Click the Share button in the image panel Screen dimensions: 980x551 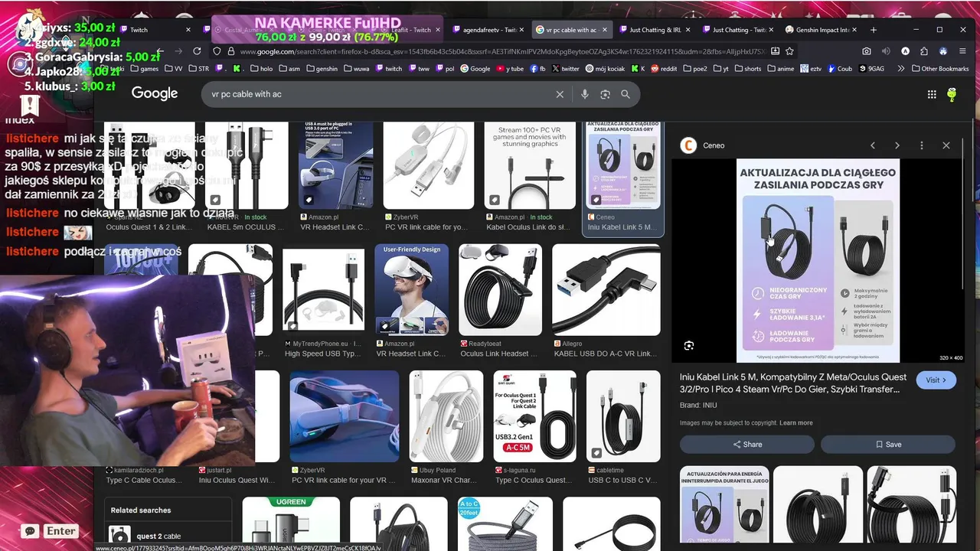[747, 445]
